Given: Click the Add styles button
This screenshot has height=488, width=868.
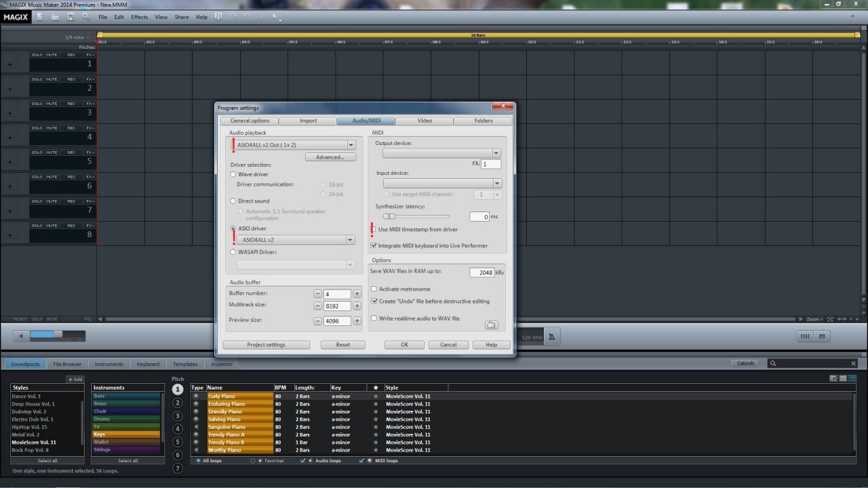Looking at the screenshot, I should tap(75, 380).
